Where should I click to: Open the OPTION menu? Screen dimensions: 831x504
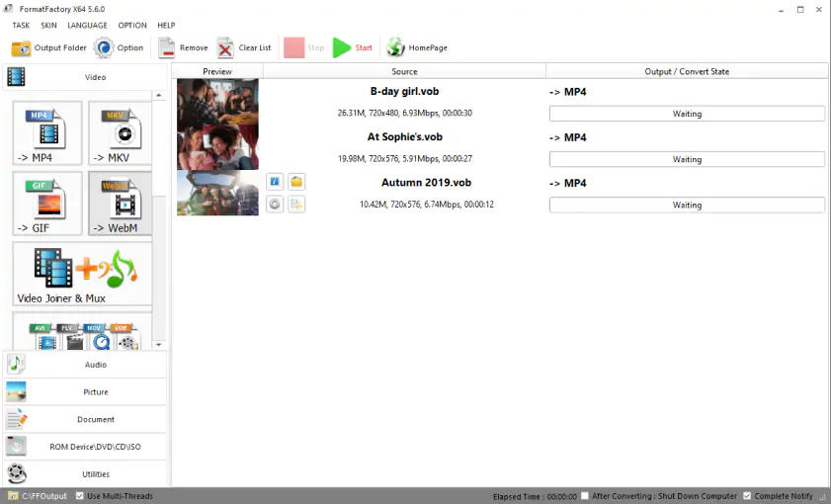tap(132, 25)
